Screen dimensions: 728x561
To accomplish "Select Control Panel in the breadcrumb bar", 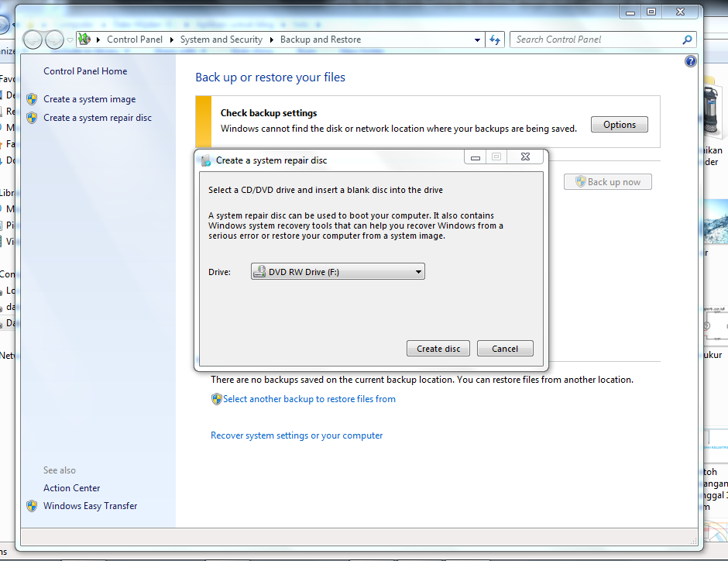I will tap(135, 39).
